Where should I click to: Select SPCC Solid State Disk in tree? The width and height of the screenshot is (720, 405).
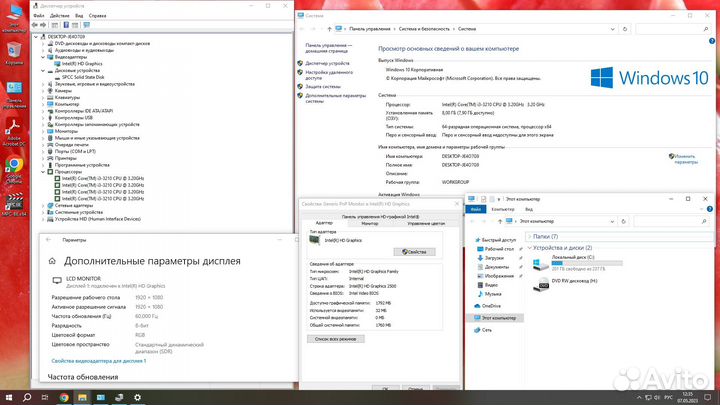tap(83, 77)
